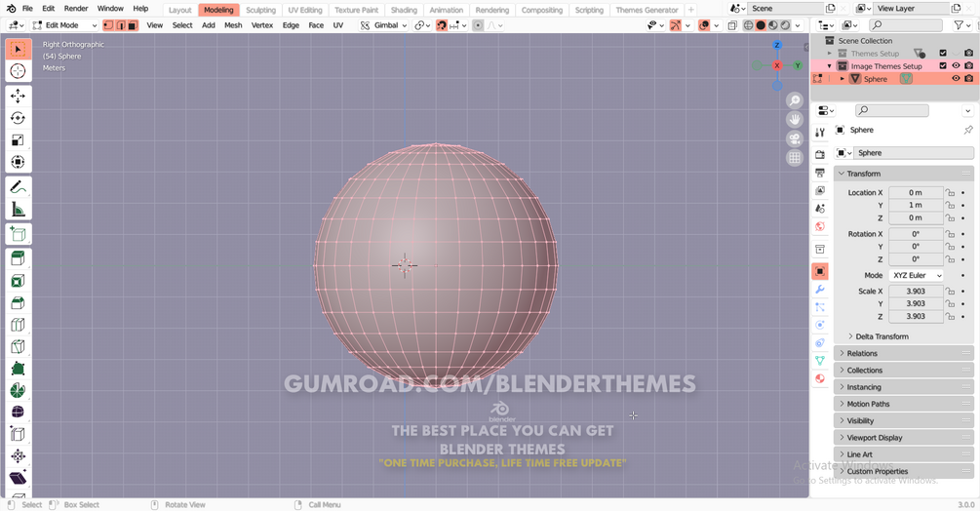Open Render properties tab

[820, 154]
